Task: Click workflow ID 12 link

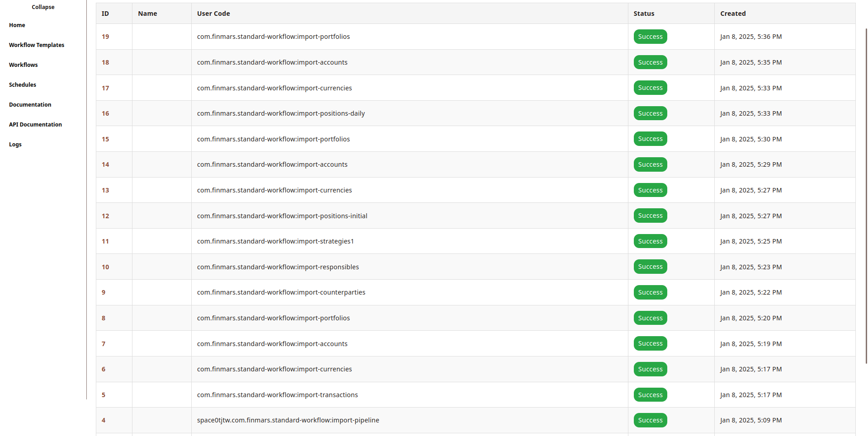Action: [x=105, y=216]
